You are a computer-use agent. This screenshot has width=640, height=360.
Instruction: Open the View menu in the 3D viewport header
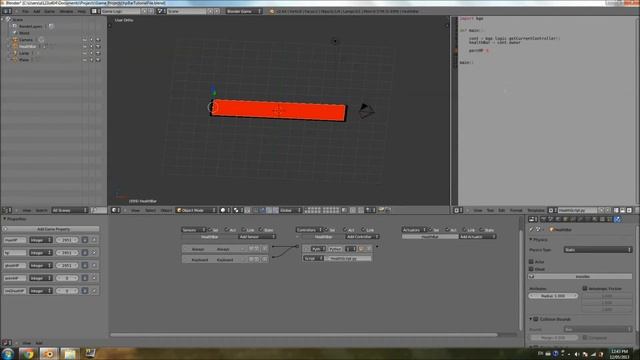click(135, 210)
